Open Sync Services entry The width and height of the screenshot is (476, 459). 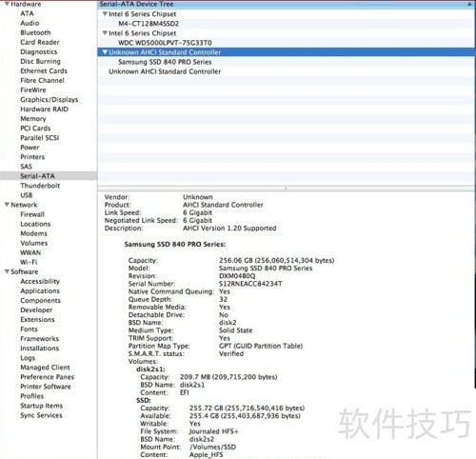point(41,415)
